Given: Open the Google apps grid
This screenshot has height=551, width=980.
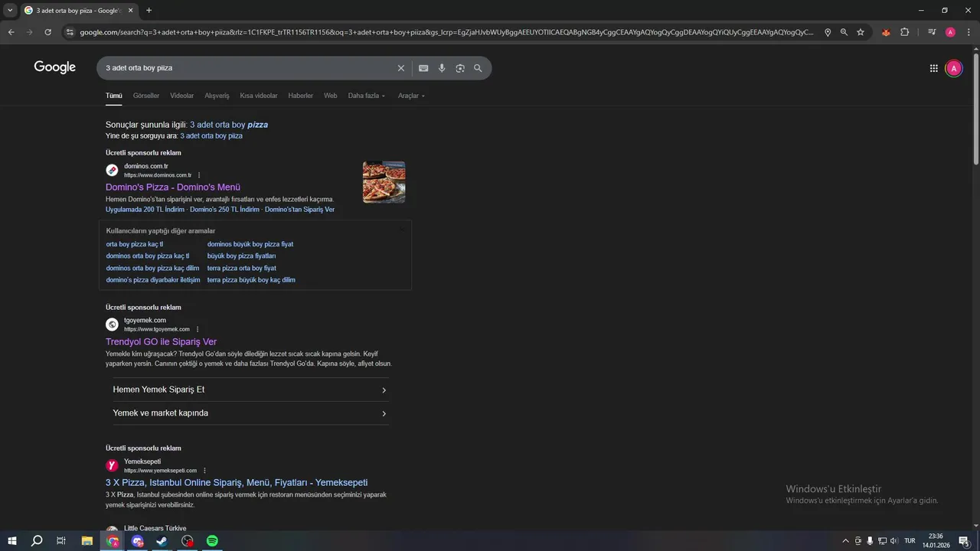Looking at the screenshot, I should point(933,68).
